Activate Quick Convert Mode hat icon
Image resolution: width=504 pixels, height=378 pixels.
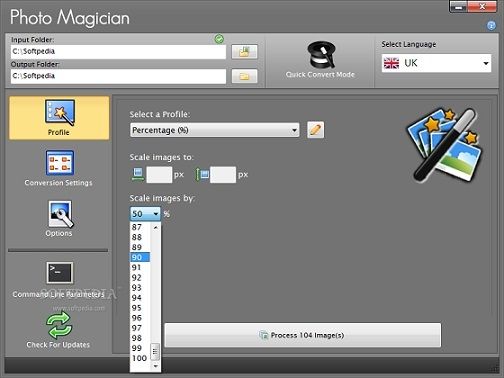(x=320, y=55)
